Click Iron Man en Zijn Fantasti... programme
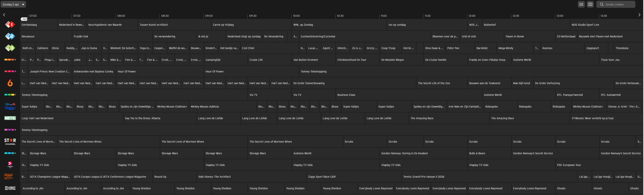644x195 pixels. pos(465,107)
